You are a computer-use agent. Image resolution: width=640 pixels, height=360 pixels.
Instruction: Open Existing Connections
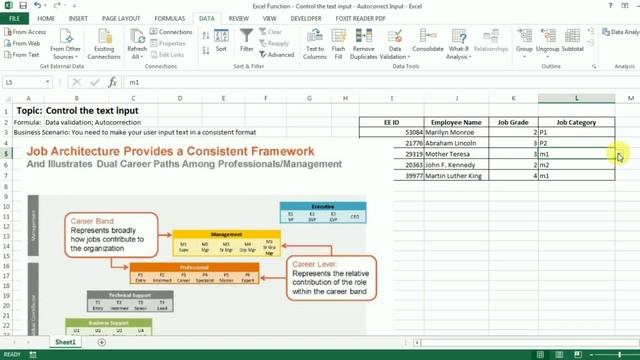click(104, 44)
